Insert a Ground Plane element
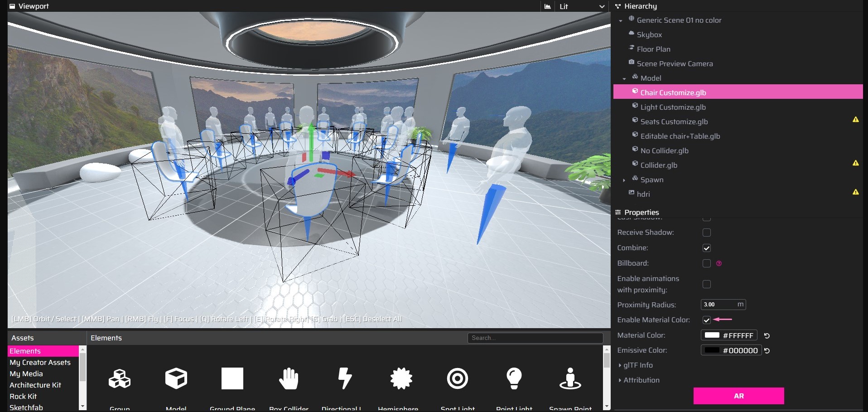Image resolution: width=868 pixels, height=412 pixels. click(232, 378)
